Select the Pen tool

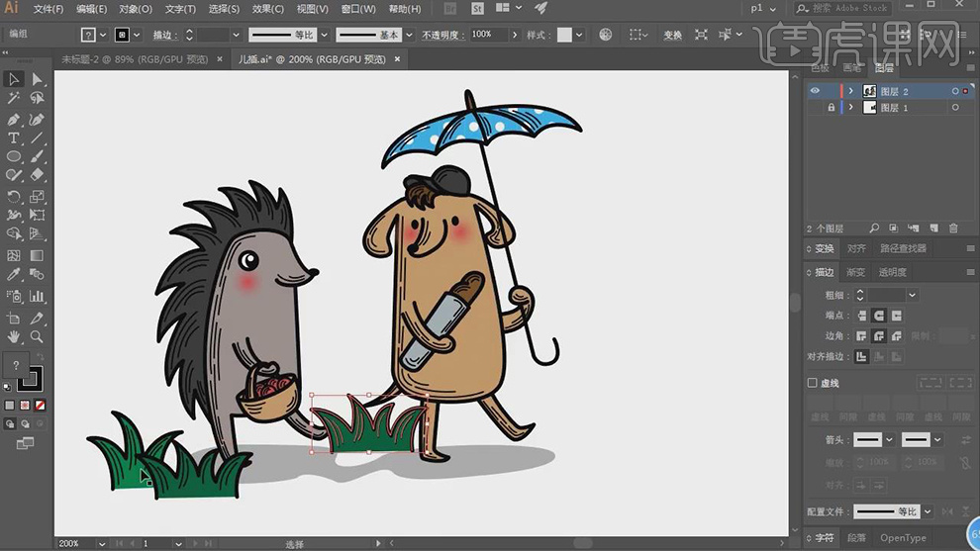pyautogui.click(x=14, y=119)
